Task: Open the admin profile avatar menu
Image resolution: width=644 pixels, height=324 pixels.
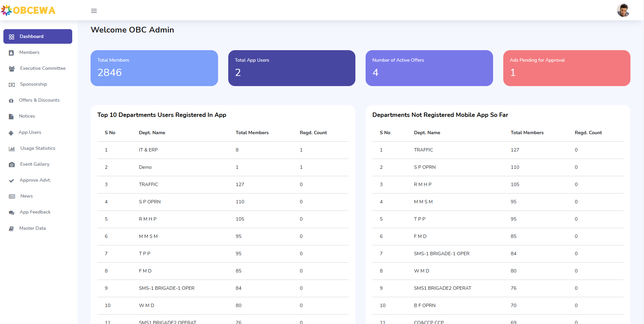Action: [x=623, y=10]
